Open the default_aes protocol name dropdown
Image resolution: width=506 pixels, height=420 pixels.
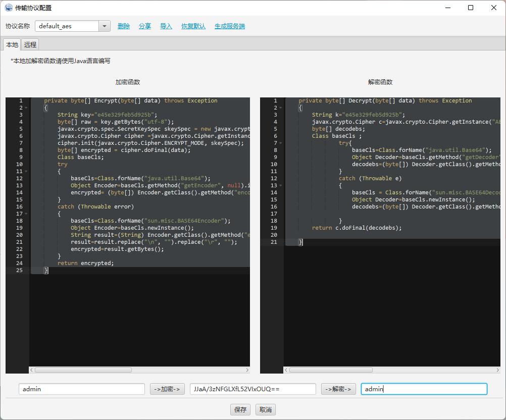click(105, 26)
